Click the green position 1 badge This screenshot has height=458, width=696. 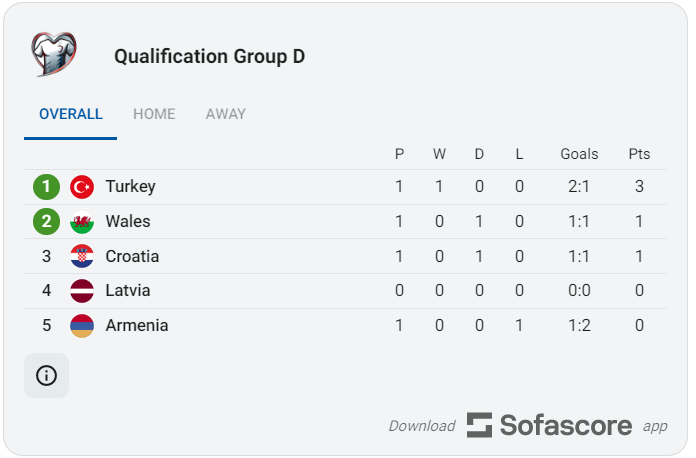click(47, 187)
